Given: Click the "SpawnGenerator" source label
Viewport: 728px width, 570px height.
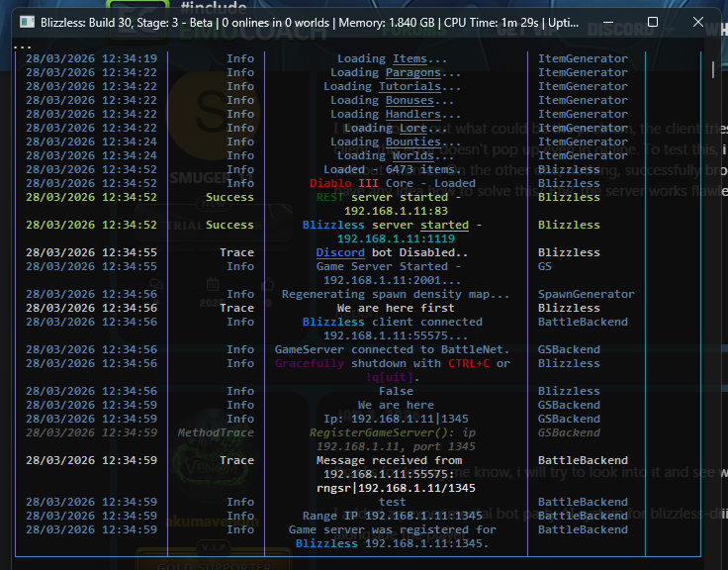Looking at the screenshot, I should click(x=586, y=294).
